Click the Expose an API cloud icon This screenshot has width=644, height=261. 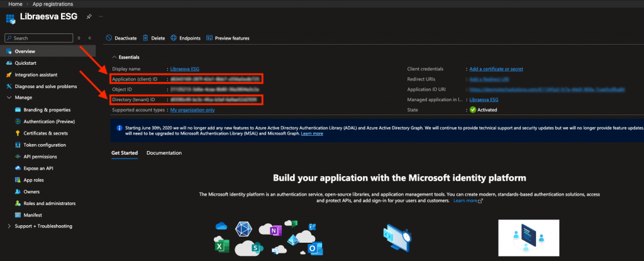[18, 168]
